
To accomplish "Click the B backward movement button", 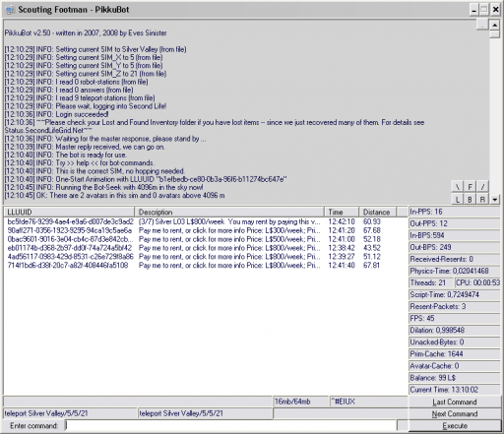I will (470, 199).
